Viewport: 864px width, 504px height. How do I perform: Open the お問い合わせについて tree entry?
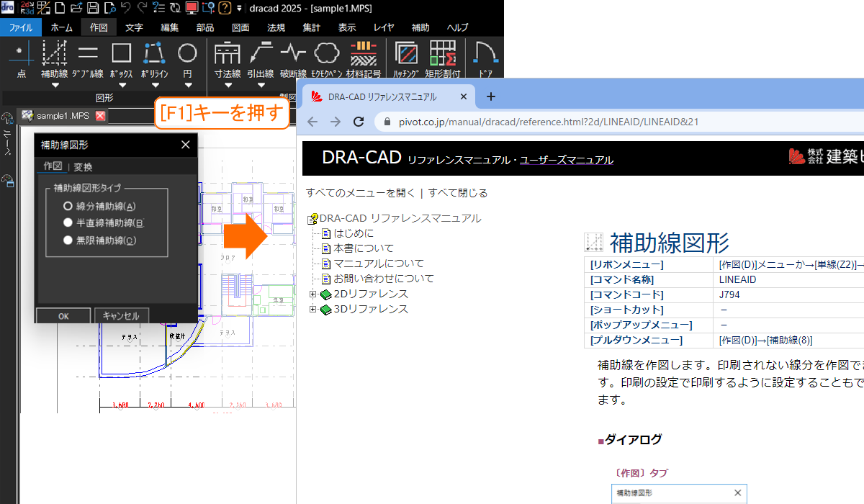click(384, 279)
